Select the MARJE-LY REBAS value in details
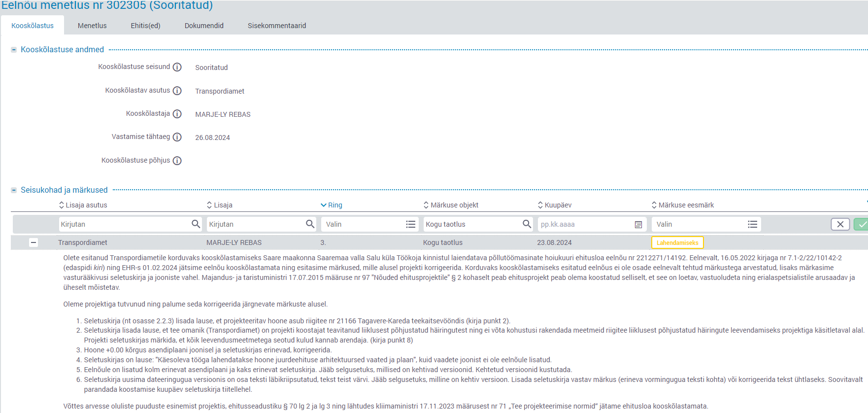 (223, 114)
